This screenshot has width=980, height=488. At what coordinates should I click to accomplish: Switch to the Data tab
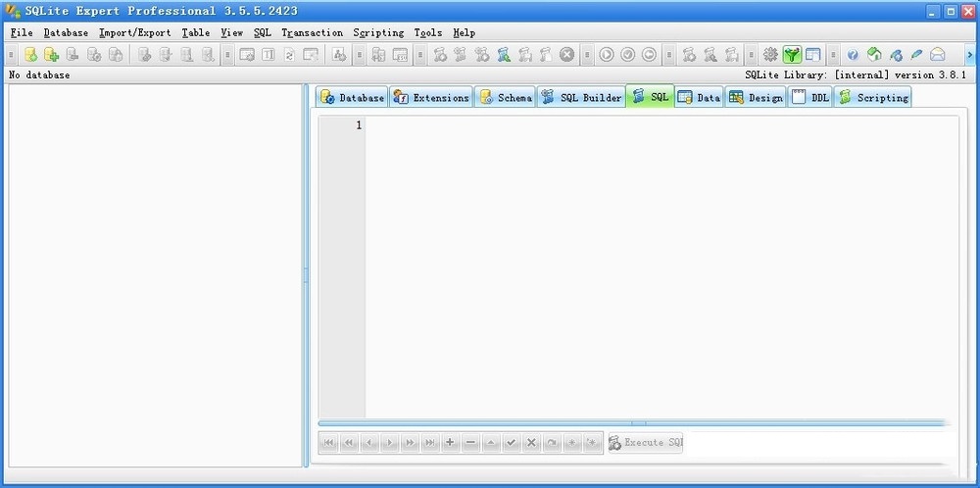(699, 97)
